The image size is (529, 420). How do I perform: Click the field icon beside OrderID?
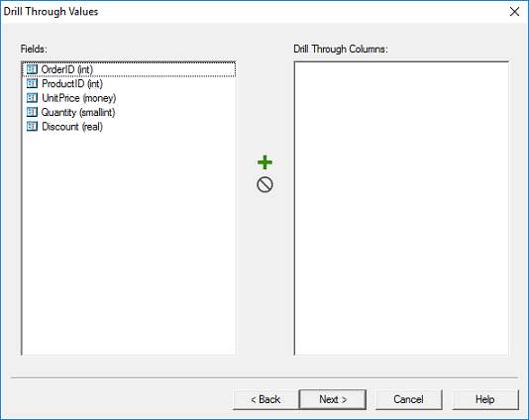[32, 69]
